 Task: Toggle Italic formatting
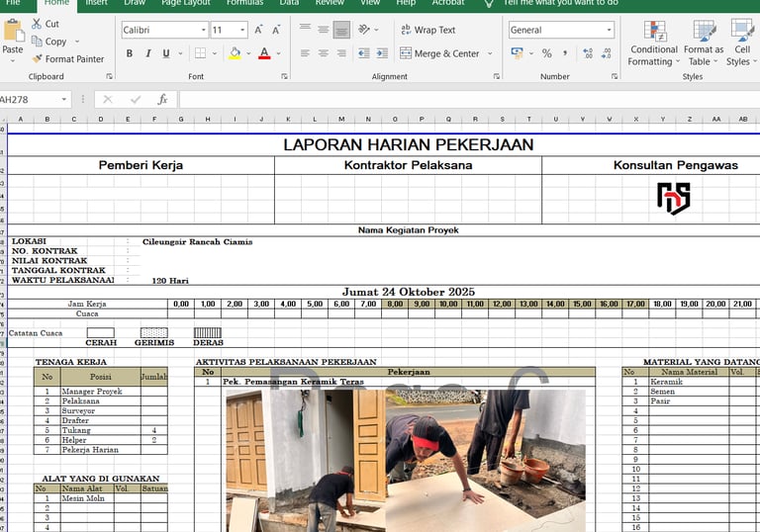(147, 53)
